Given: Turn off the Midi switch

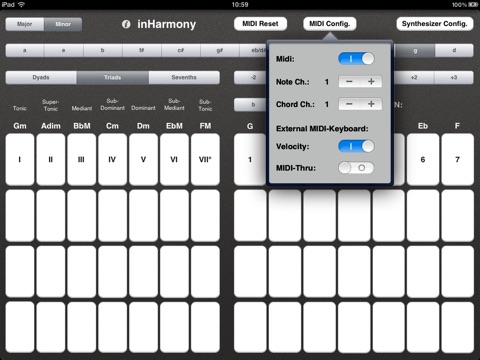Looking at the screenshot, I should click(x=356, y=59).
